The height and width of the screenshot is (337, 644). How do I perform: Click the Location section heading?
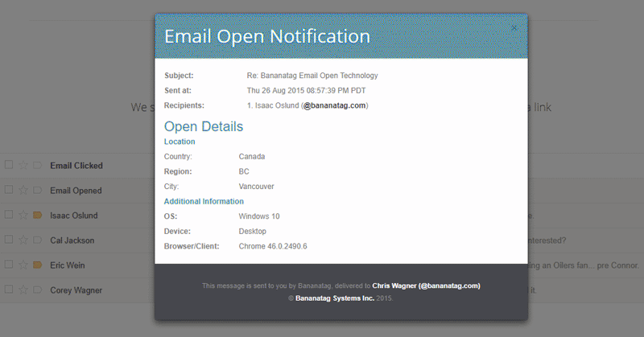click(x=180, y=142)
